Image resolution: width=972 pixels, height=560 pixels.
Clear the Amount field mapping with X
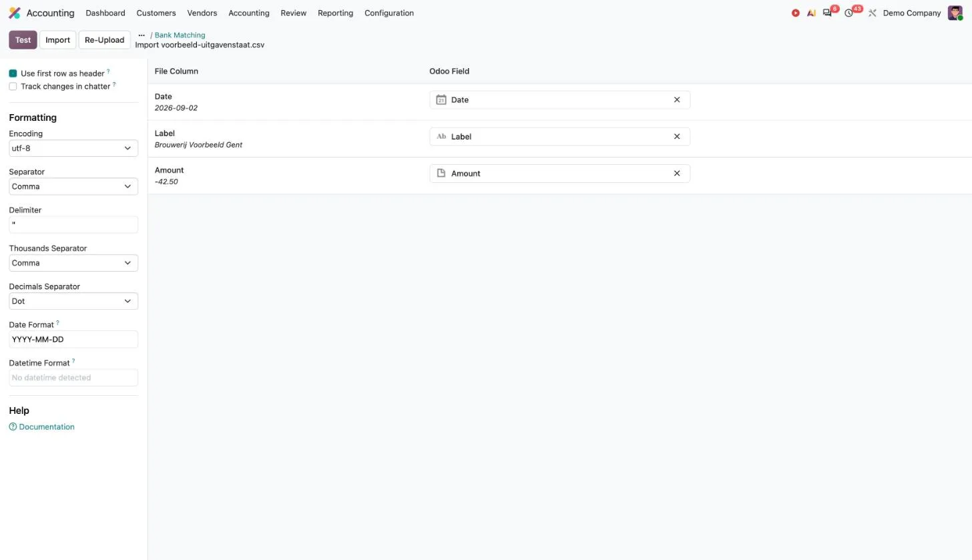pos(676,173)
